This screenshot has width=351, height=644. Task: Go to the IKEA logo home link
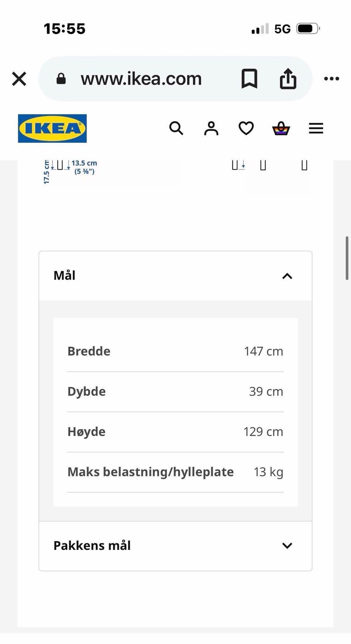[x=52, y=129]
